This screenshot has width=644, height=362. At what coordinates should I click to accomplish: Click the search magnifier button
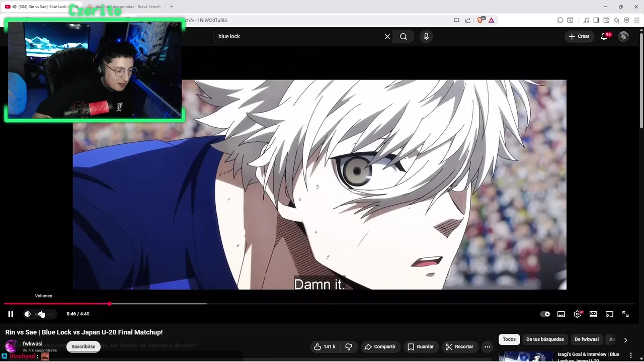(x=404, y=36)
